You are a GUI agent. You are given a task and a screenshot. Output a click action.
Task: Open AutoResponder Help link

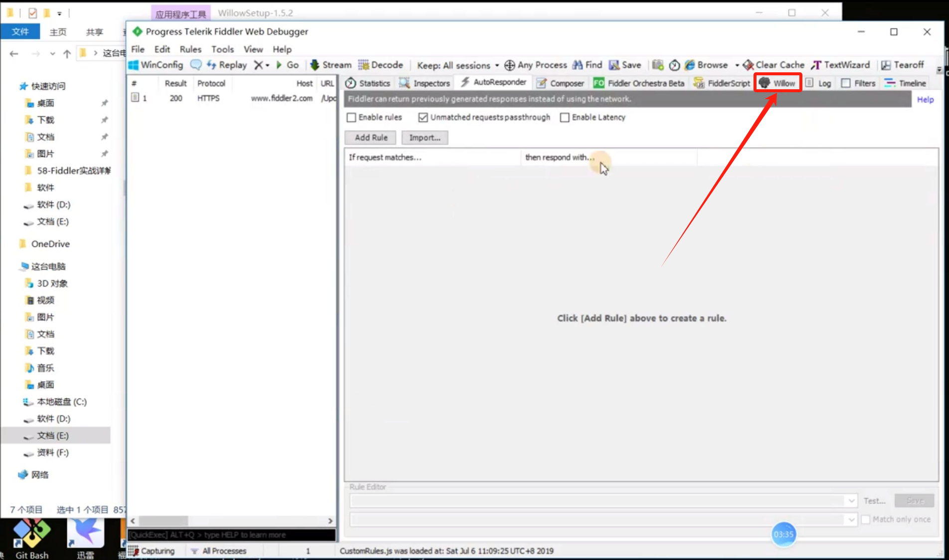tap(926, 100)
